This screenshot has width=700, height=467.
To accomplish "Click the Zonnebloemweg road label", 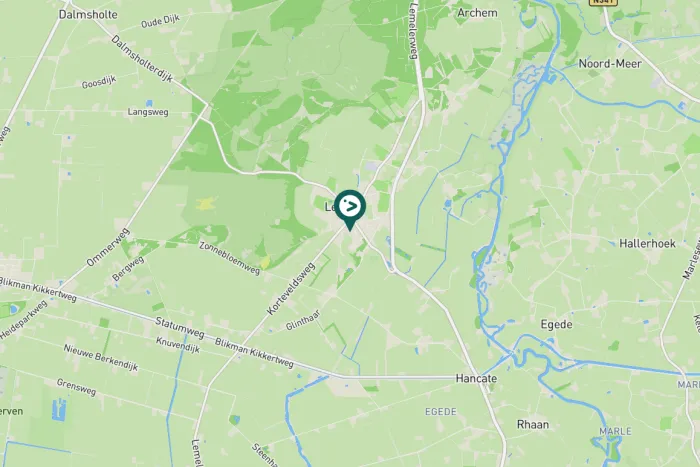I will point(229,258).
